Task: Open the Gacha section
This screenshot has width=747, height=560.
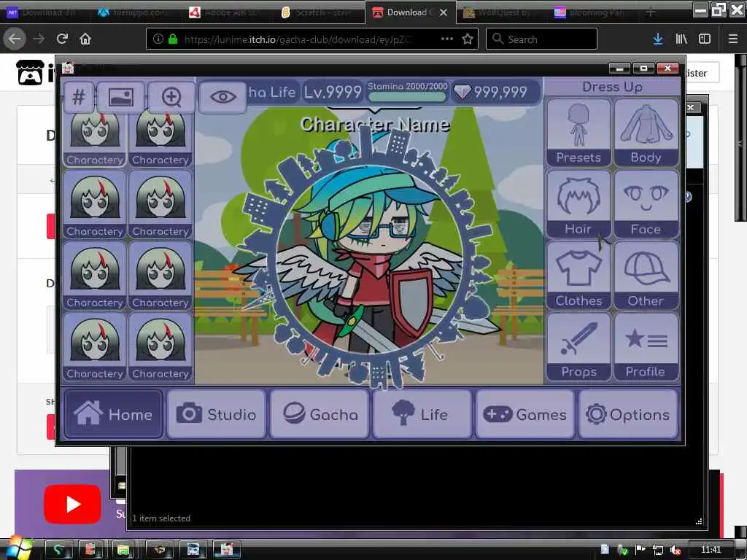Action: (x=320, y=414)
